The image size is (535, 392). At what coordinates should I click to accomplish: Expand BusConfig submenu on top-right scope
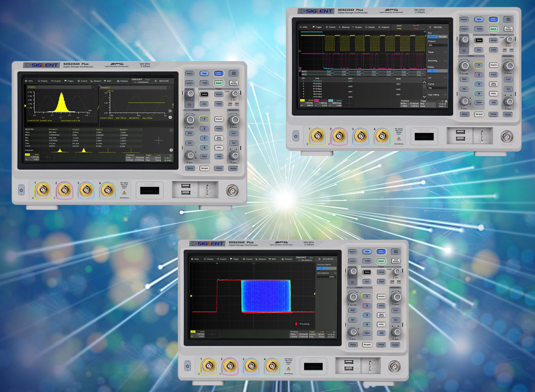(x=438, y=61)
